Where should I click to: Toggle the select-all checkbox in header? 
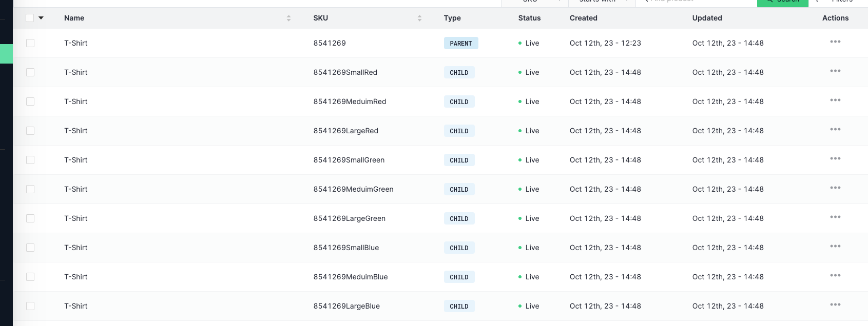tap(30, 18)
